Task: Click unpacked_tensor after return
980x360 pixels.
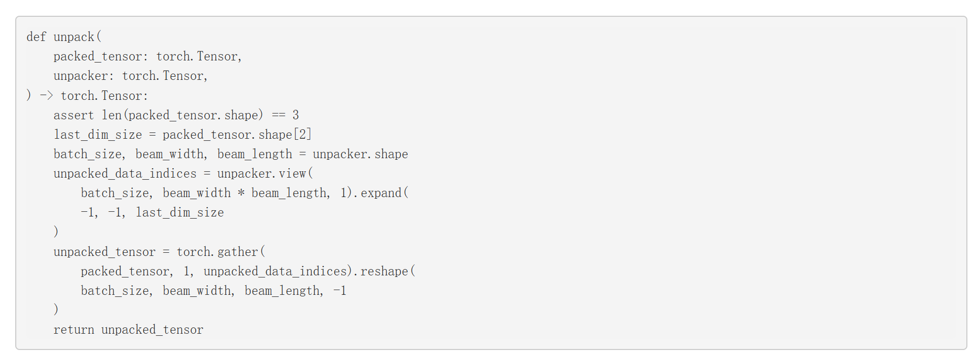Action: click(152, 330)
